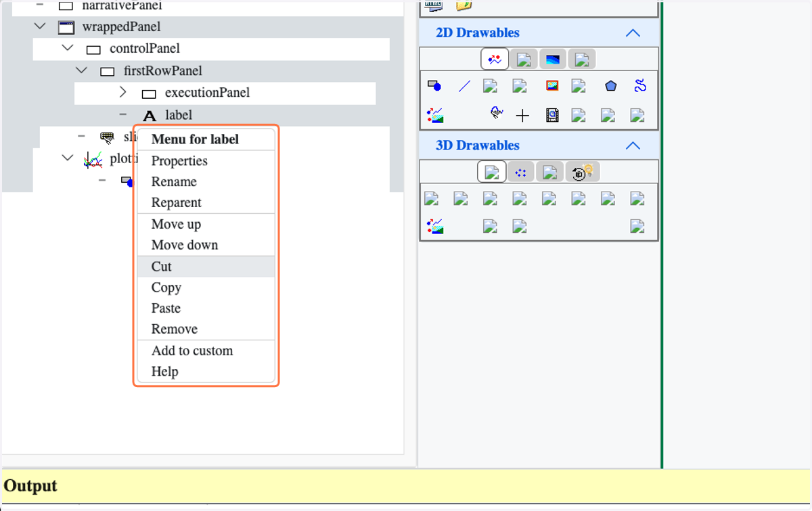The height and width of the screenshot is (511, 812).
Task: Select Cut from the label menu
Action: 206,267
